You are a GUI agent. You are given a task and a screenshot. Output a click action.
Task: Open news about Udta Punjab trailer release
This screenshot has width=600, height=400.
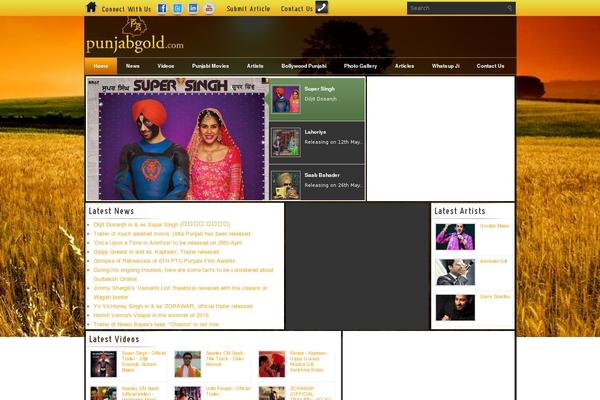[172, 233]
